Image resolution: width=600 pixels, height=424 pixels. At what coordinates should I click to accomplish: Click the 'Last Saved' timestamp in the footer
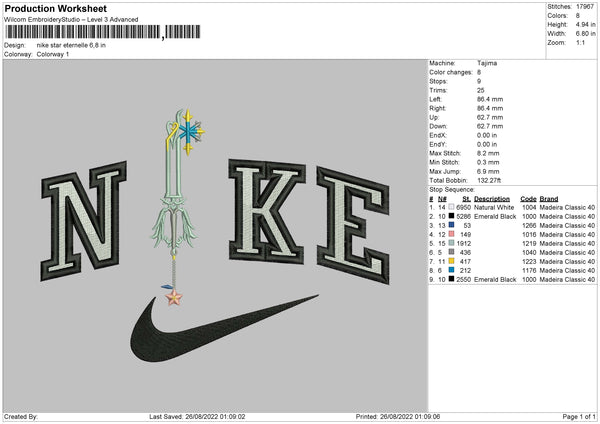(x=197, y=416)
